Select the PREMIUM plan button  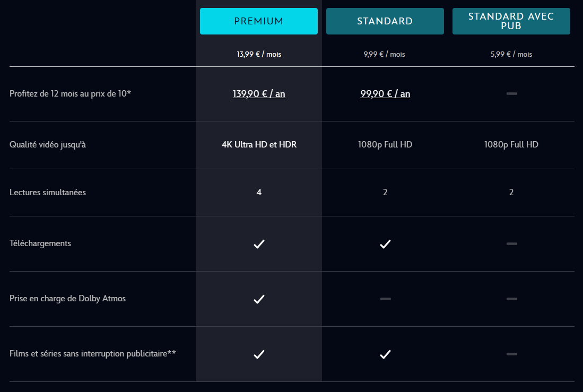[258, 21]
